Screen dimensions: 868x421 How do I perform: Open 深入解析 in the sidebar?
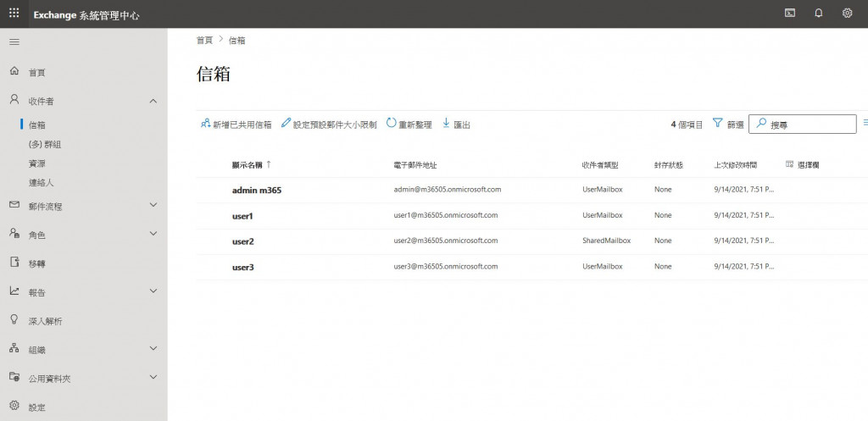coord(46,321)
